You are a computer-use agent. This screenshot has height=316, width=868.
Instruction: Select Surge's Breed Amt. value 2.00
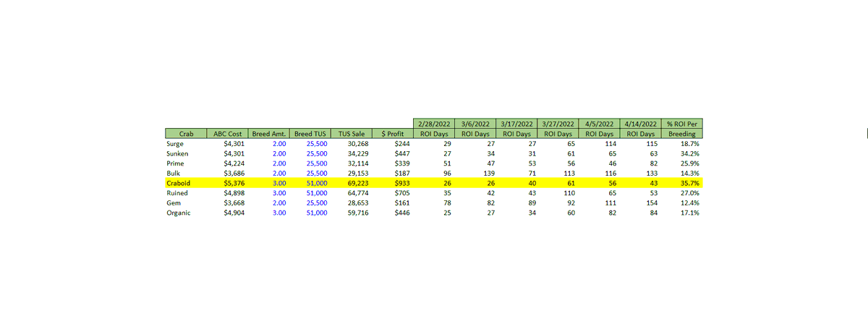pyautogui.click(x=280, y=145)
